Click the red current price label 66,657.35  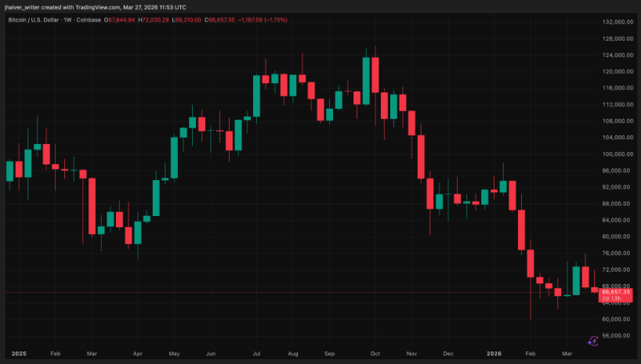614,291
